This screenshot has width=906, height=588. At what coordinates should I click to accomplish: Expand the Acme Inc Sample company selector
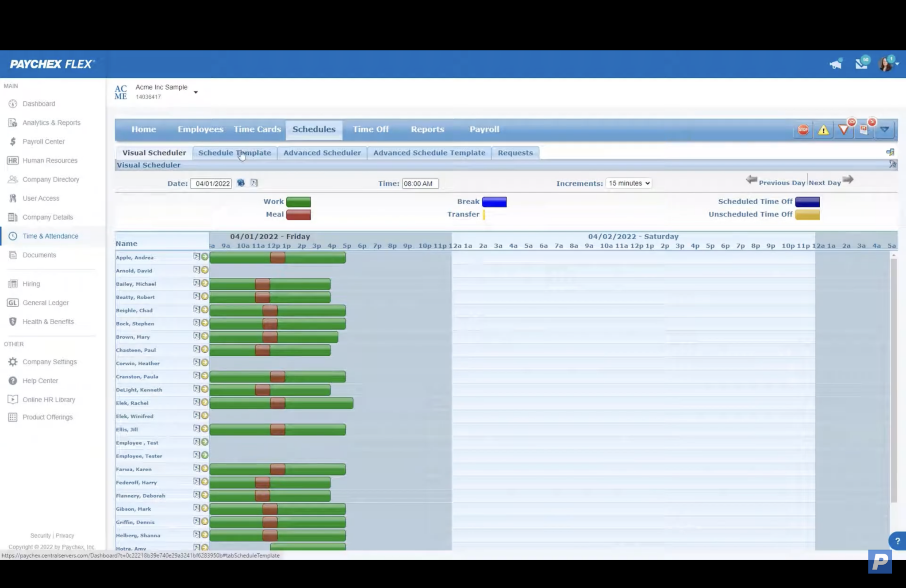(x=196, y=92)
